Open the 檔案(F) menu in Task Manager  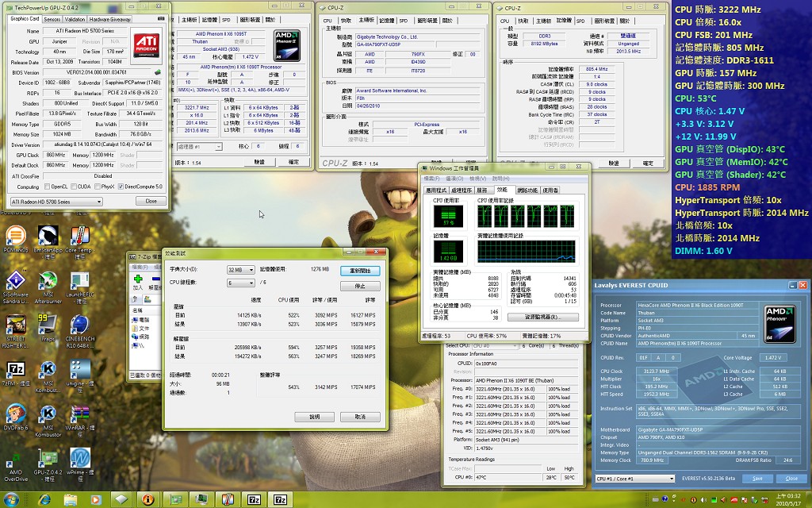431,179
